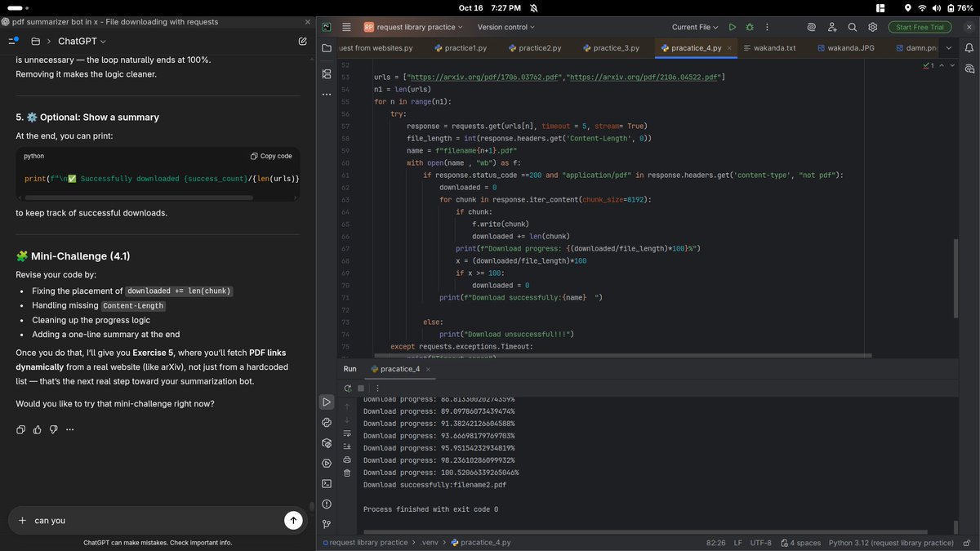Go to previous highlighted error up arrow
980x551 pixels.
(941, 65)
